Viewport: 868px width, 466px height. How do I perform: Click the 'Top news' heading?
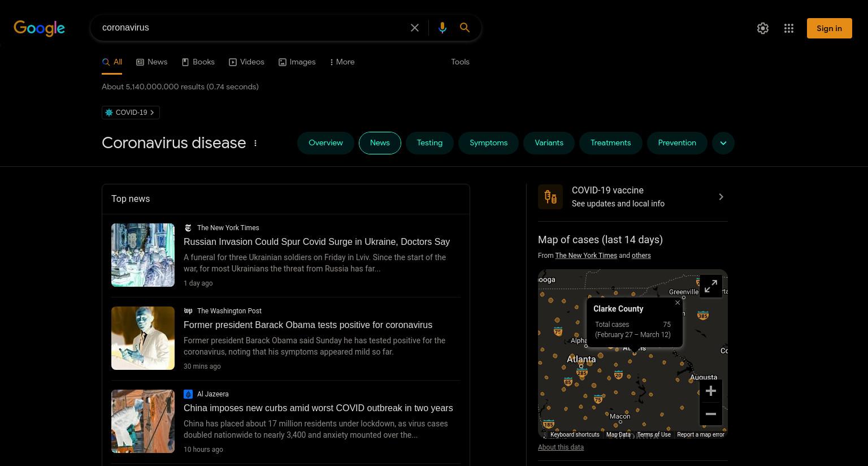[131, 199]
